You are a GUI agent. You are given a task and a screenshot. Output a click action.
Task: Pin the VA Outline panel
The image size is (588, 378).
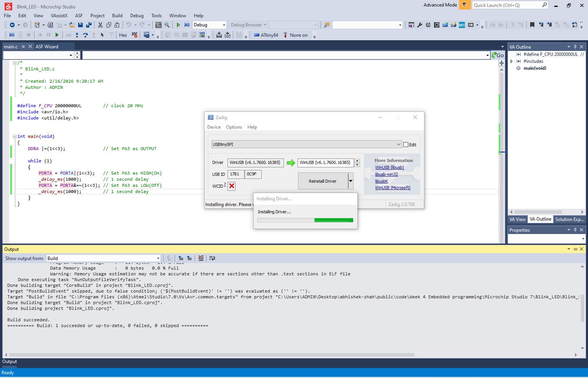pyautogui.click(x=575, y=47)
